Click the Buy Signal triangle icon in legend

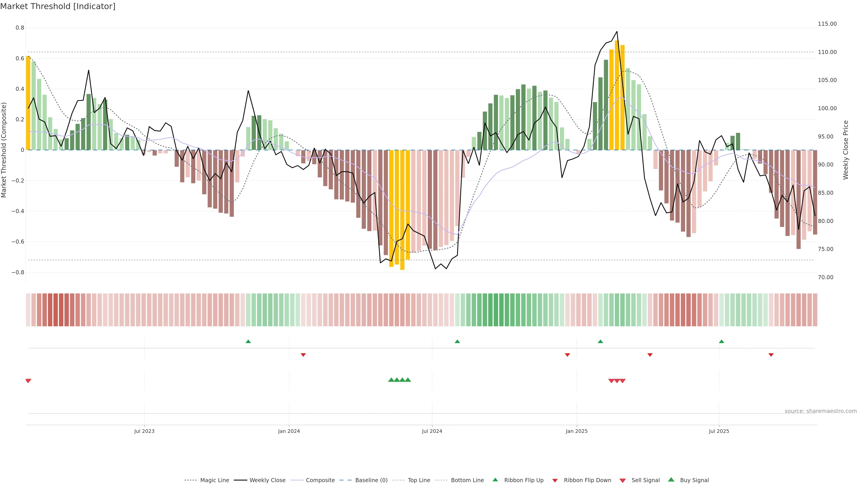click(x=671, y=480)
